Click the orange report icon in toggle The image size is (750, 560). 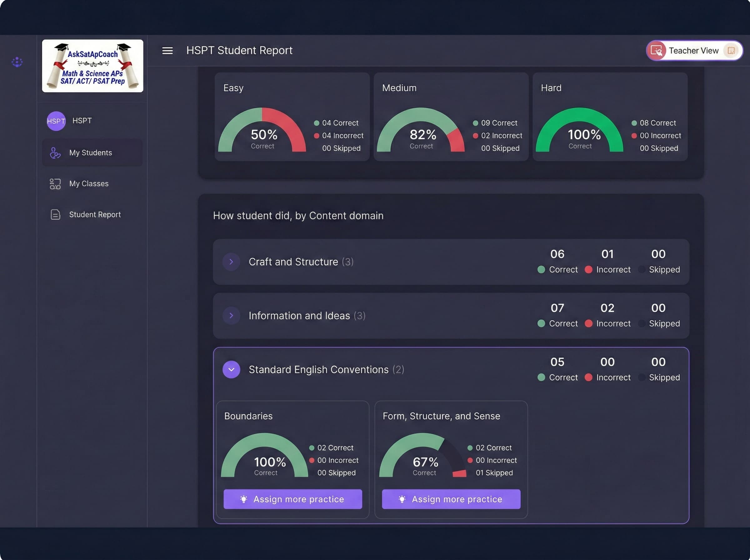pyautogui.click(x=731, y=51)
